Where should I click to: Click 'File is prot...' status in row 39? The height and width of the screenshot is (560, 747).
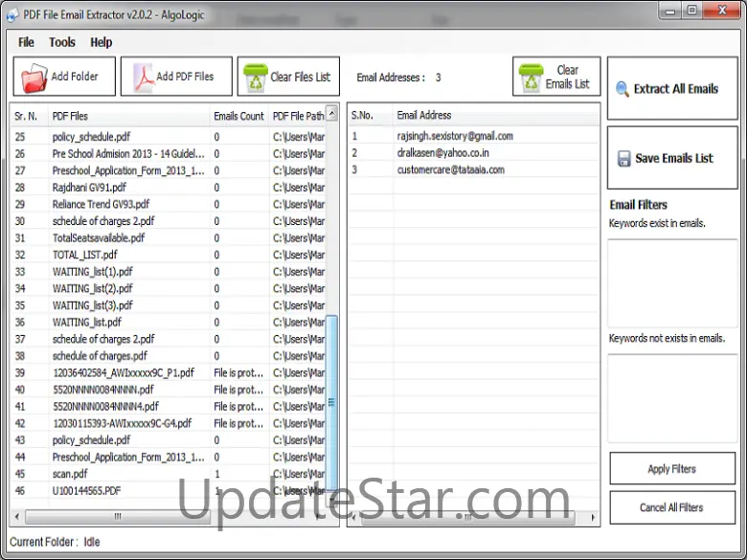point(238,373)
